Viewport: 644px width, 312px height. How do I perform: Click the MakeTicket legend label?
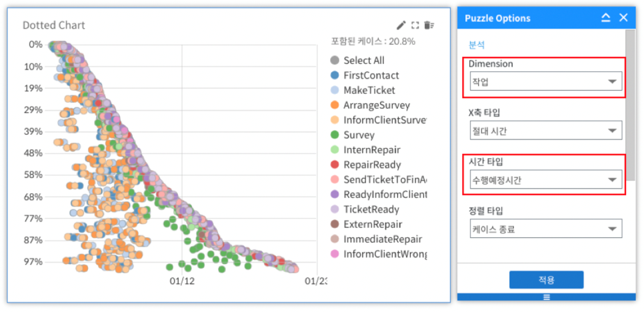[x=369, y=90]
